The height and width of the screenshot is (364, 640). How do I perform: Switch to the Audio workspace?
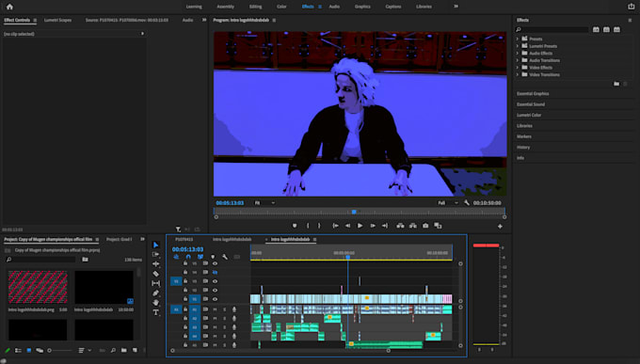coord(334,7)
